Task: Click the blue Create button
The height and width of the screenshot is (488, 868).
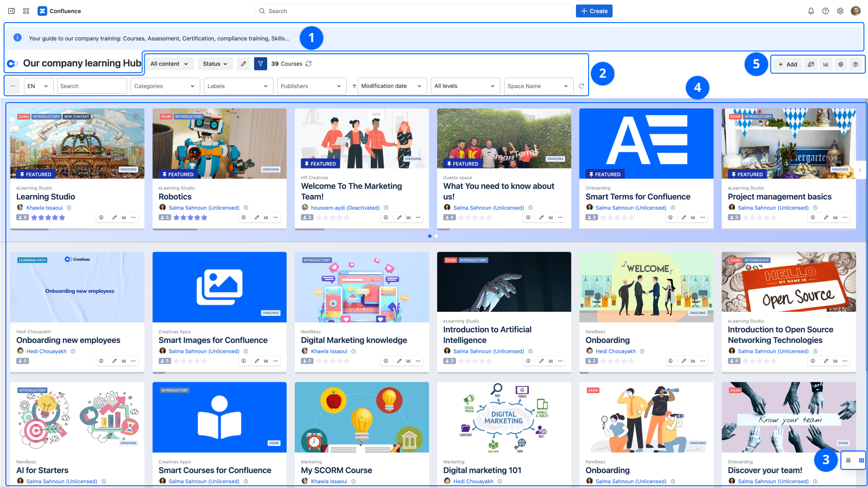Action: click(594, 11)
